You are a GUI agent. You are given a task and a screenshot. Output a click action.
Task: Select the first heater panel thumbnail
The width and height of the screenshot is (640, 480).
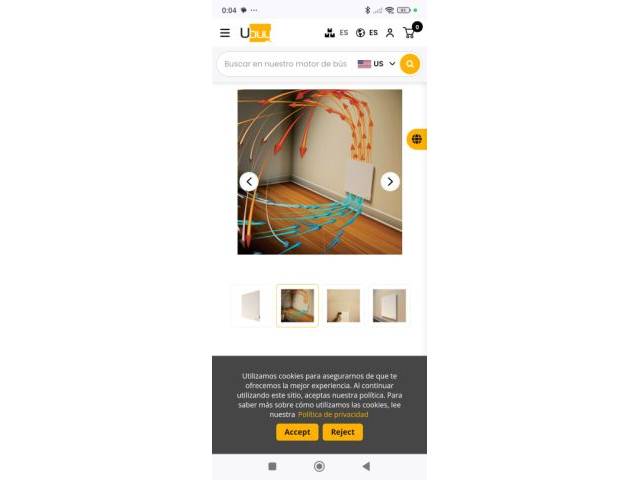pos(251,306)
